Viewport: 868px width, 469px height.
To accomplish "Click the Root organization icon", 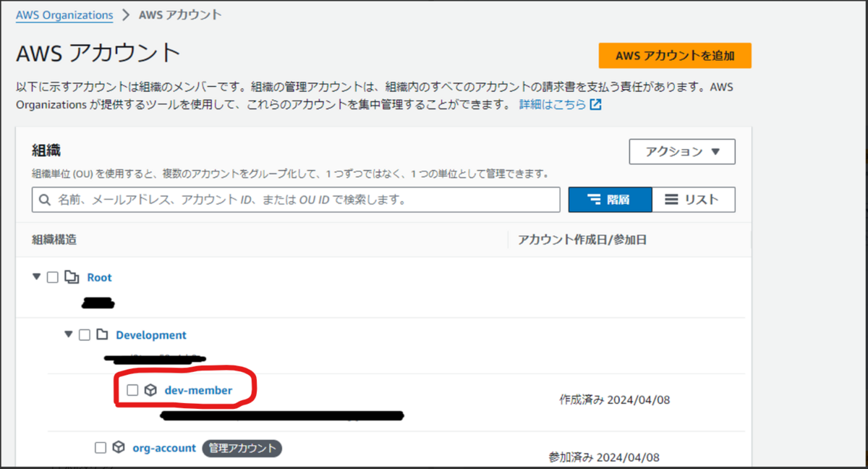I will (72, 277).
